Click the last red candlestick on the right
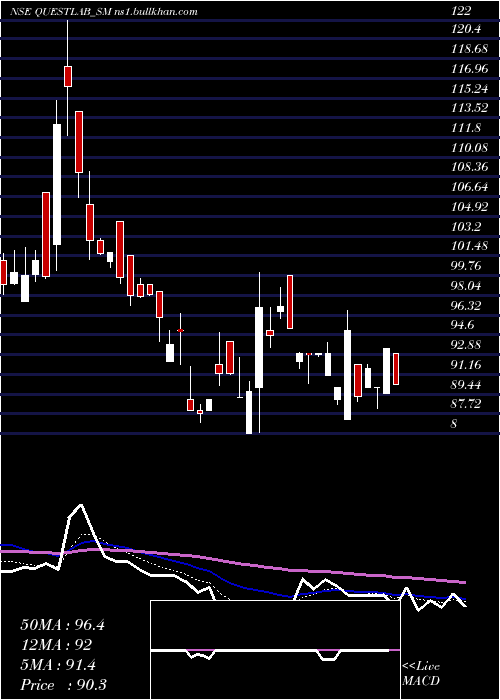 coord(396,368)
